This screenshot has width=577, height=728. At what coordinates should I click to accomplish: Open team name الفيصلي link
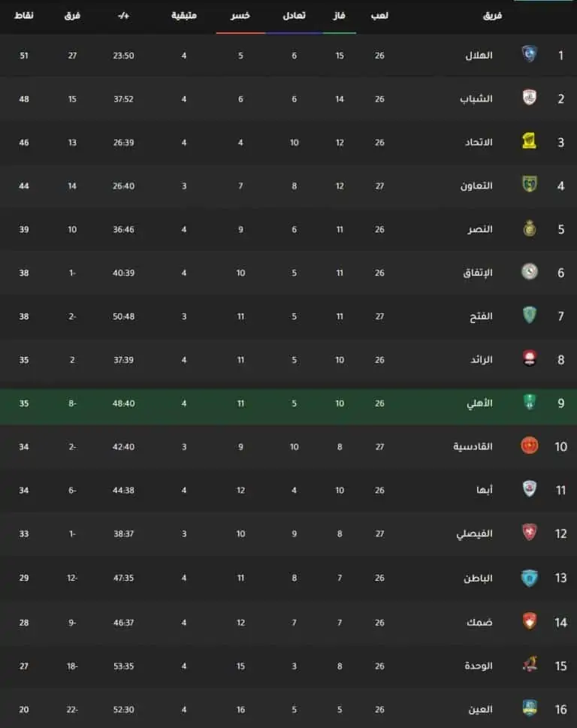pyautogui.click(x=474, y=533)
